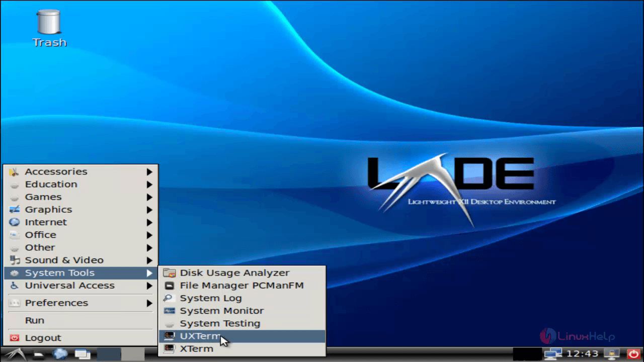The image size is (644, 362).
Task: Open Disk Usage Analyzer via its icon
Action: 170,273
